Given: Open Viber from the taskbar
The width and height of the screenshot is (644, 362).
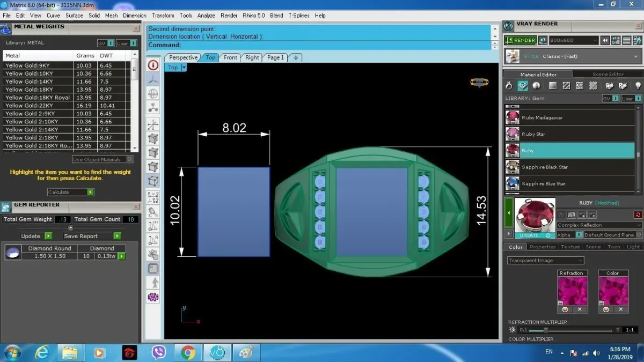Looking at the screenshot, I should click(x=159, y=352).
